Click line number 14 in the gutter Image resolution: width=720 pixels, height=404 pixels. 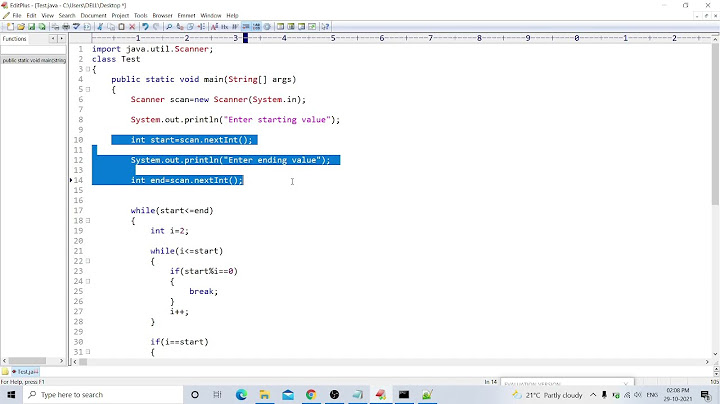tap(78, 180)
